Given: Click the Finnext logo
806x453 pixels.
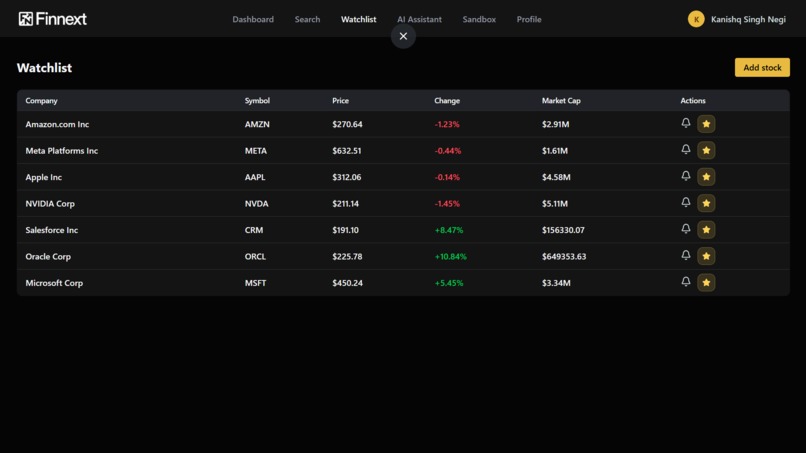Looking at the screenshot, I should tap(52, 19).
